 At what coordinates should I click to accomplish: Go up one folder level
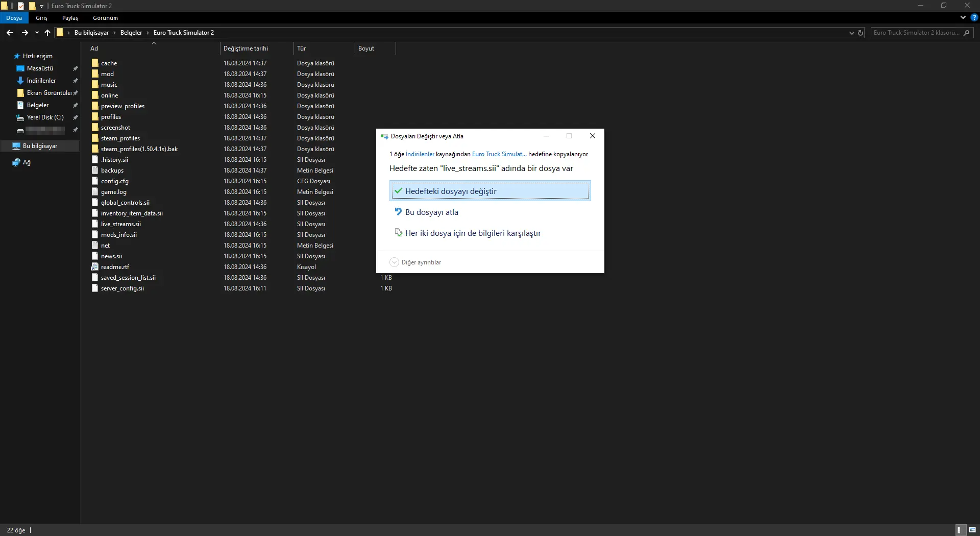[47, 33]
